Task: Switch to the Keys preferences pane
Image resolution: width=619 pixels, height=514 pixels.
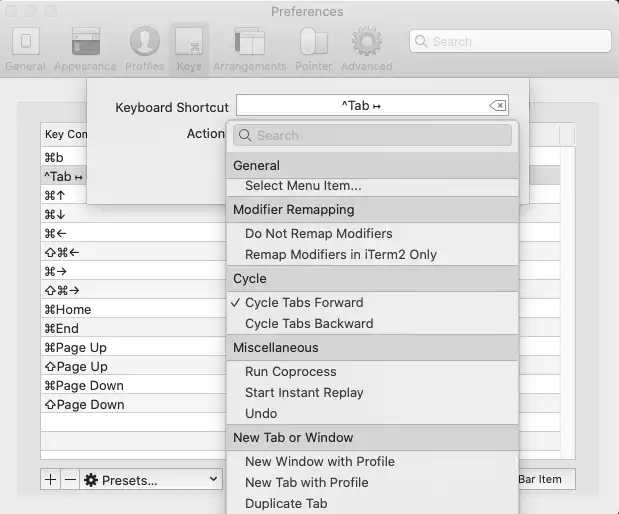Action: 189,49
